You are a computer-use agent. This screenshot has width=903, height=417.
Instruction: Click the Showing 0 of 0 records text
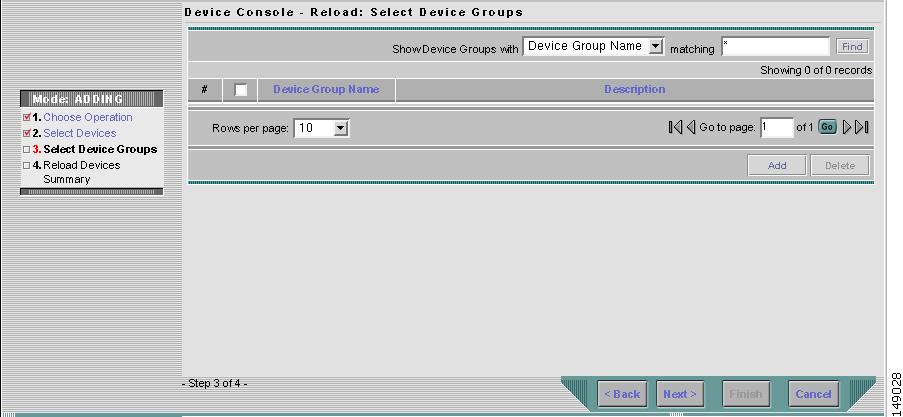(816, 70)
